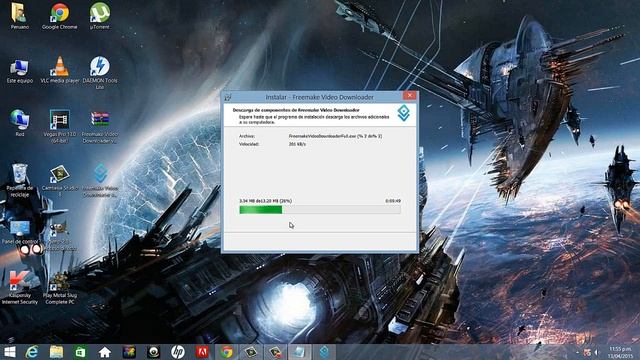Click the Windows Start button

[9, 352]
